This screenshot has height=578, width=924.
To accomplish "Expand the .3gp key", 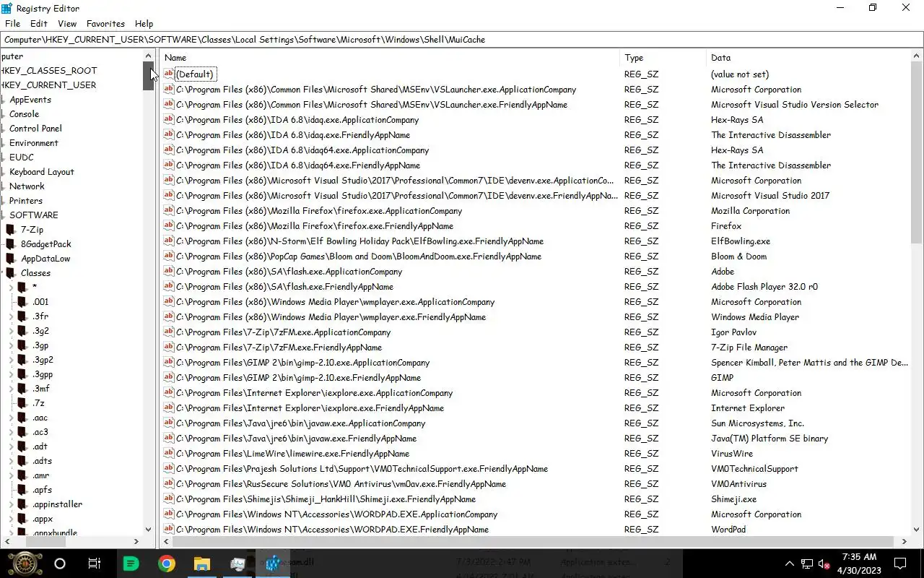I will pos(12,345).
